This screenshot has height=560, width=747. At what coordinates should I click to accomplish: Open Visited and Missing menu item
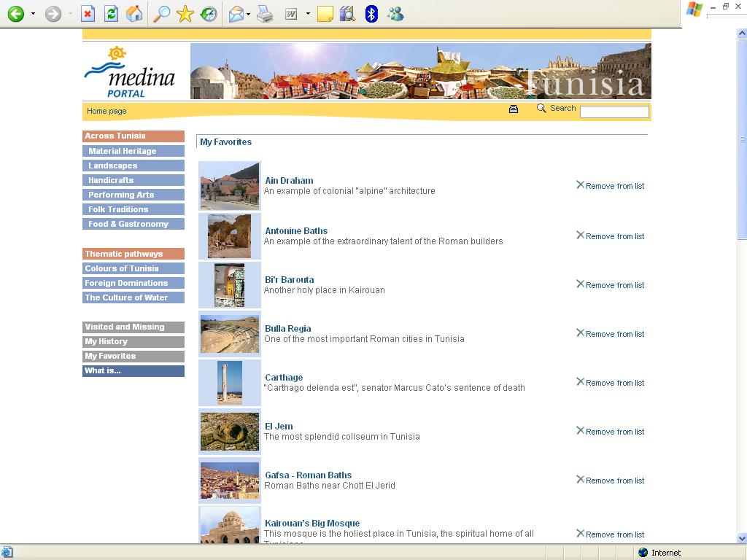click(133, 327)
